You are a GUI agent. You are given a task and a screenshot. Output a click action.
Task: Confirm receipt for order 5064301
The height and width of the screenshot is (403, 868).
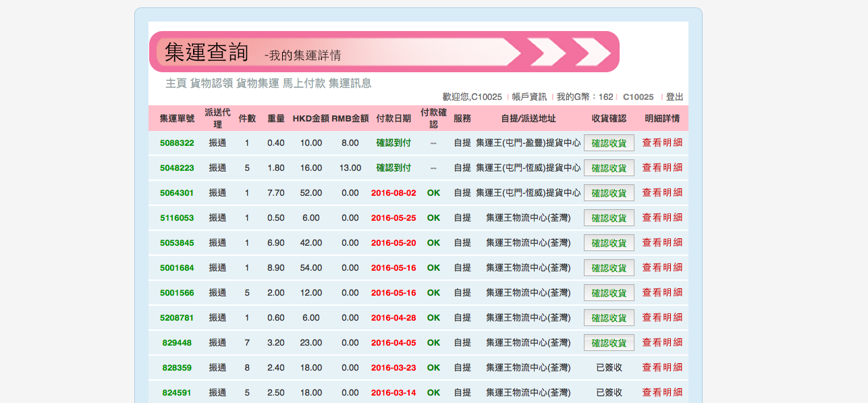point(609,193)
